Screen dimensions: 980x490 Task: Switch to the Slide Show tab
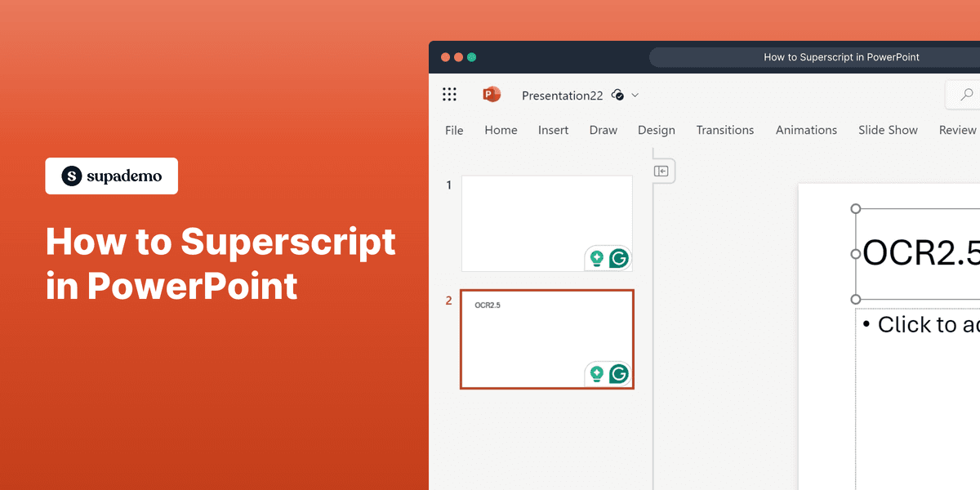(888, 130)
